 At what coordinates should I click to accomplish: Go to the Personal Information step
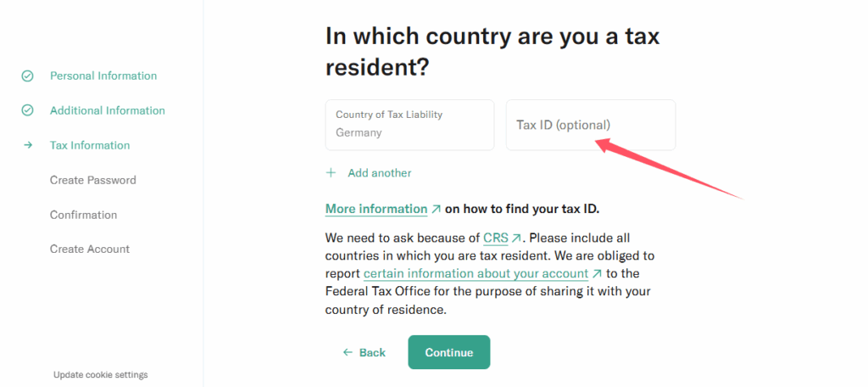(103, 76)
